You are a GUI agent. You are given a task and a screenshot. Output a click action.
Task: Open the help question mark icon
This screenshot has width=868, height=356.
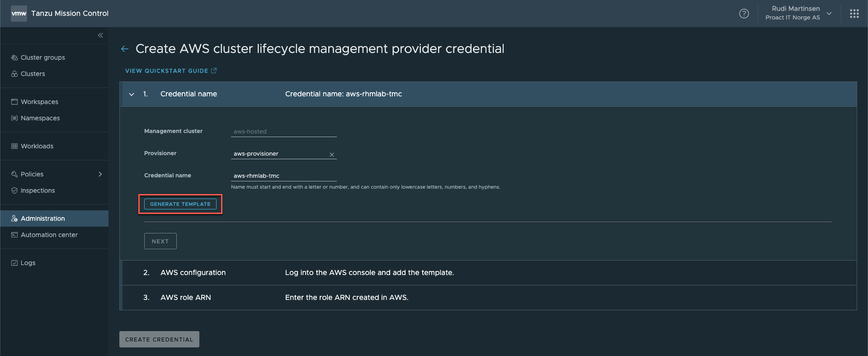pos(744,14)
